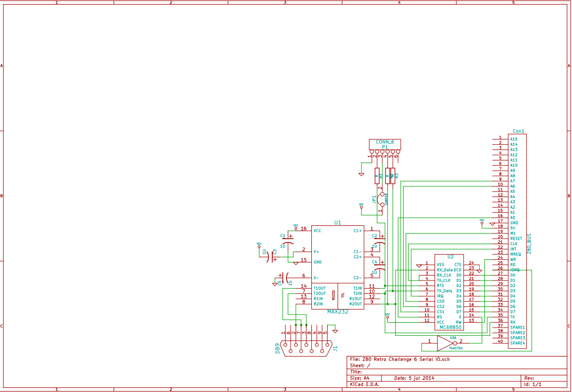Click the Date: 5 jul 2014 text
Image resolution: width=572 pixels, height=392 pixels.
pos(413,378)
